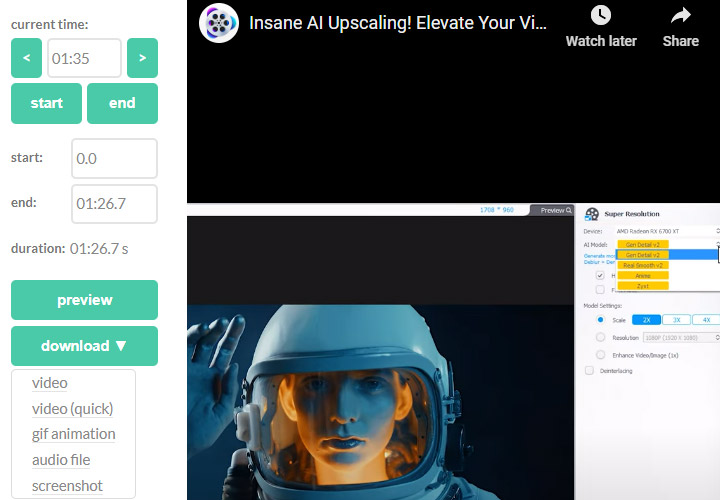Set clip start with the start button
The height and width of the screenshot is (500, 720).
pyautogui.click(x=46, y=103)
